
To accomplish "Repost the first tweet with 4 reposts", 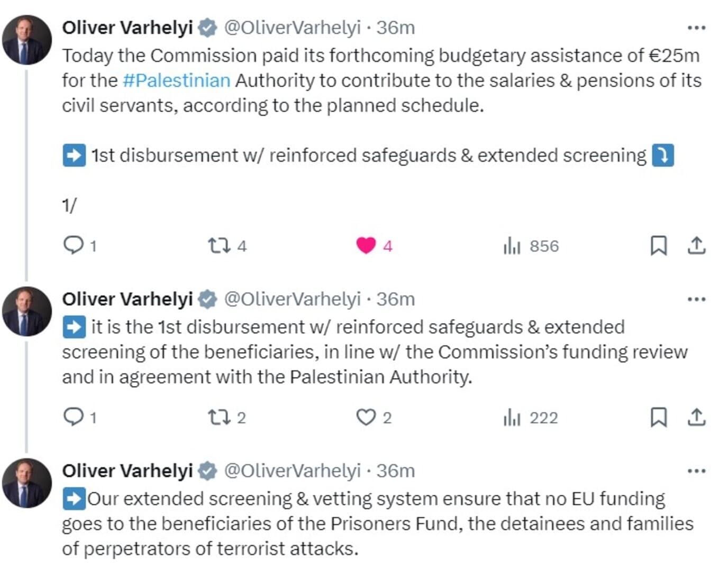I will coord(219,246).
